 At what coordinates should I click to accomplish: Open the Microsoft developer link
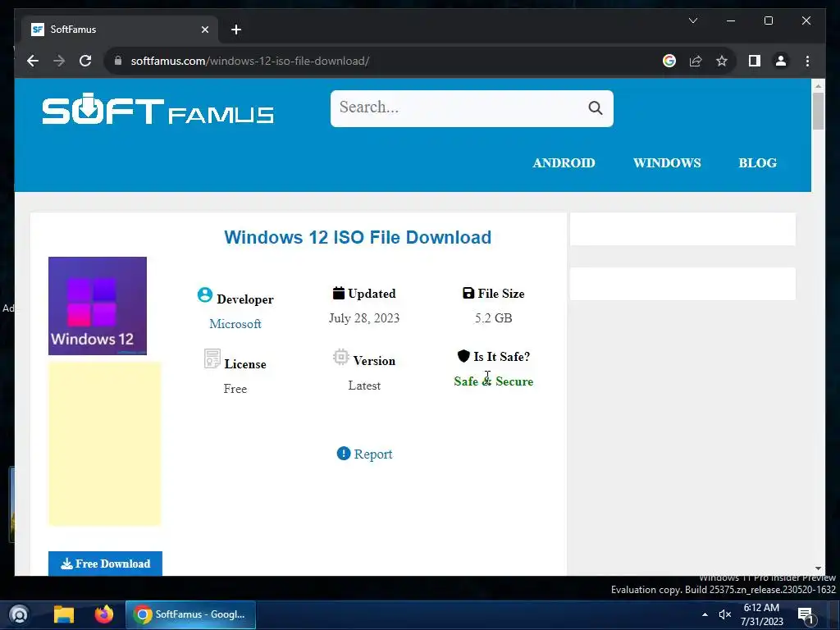coord(235,324)
